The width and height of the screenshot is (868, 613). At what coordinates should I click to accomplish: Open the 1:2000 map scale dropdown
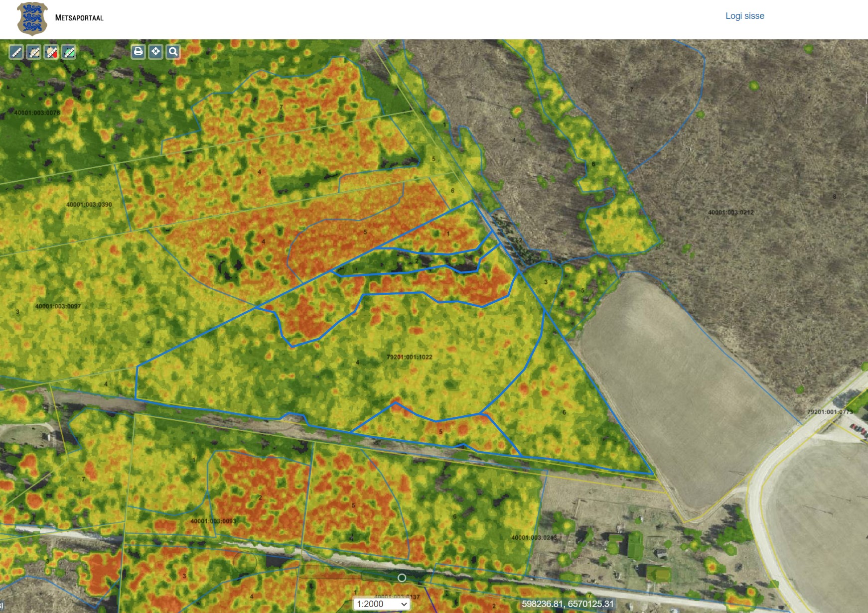coord(381,604)
